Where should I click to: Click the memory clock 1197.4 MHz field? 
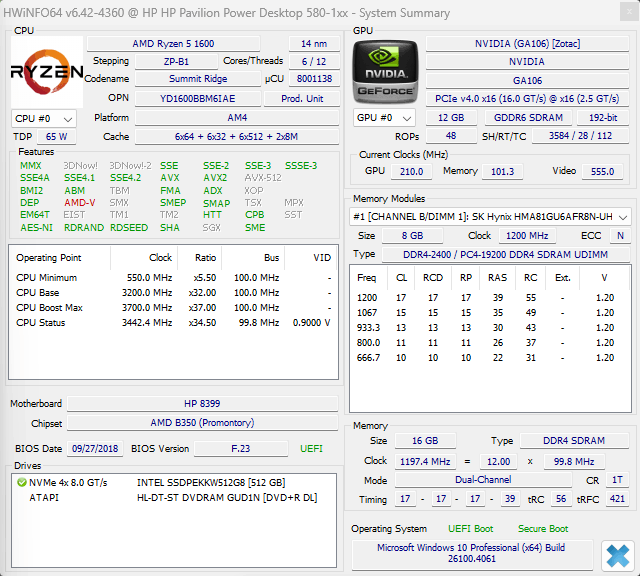(x=425, y=462)
